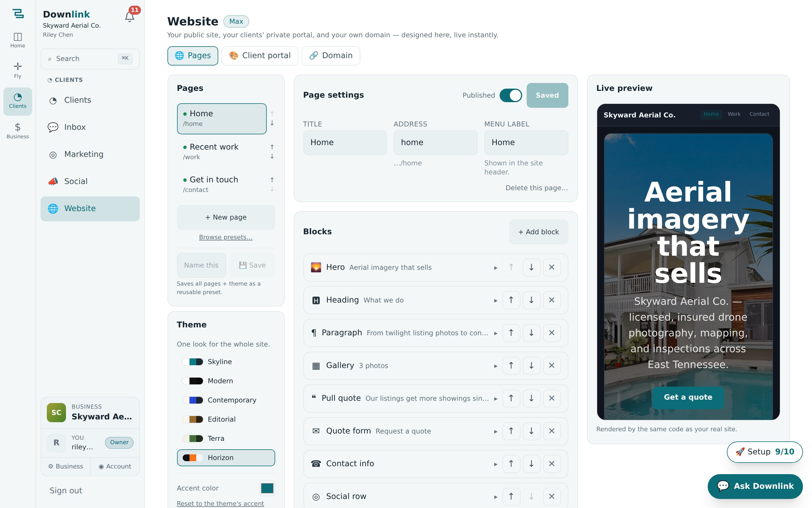Viewport: 812px width, 508px height.
Task: Click the New page button
Action: (x=226, y=217)
